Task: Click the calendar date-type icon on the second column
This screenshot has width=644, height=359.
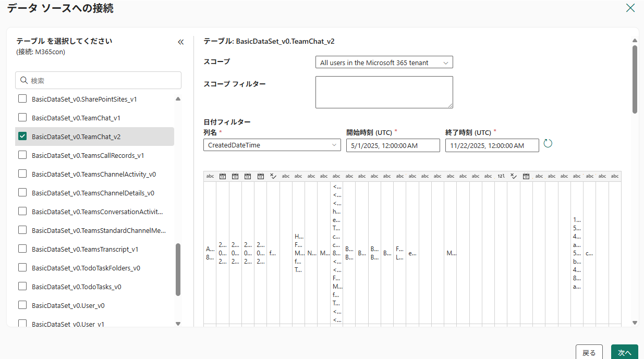Action: click(x=223, y=176)
